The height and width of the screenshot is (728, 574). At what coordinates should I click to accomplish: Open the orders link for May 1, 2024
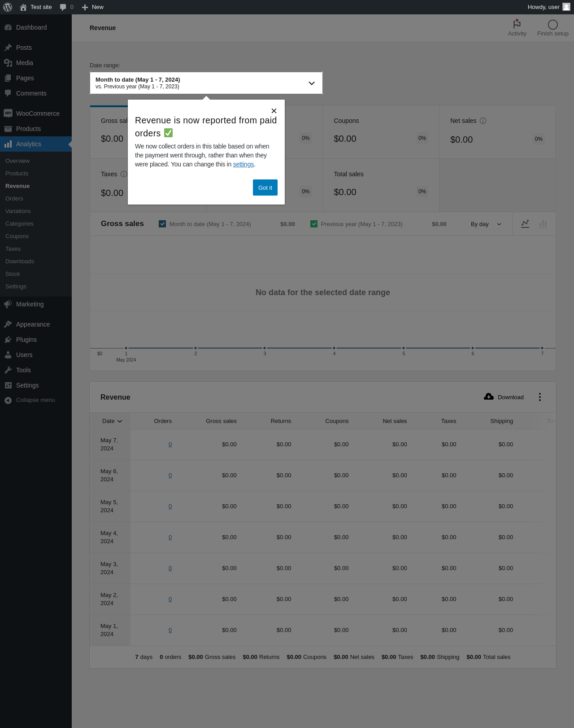click(x=170, y=630)
